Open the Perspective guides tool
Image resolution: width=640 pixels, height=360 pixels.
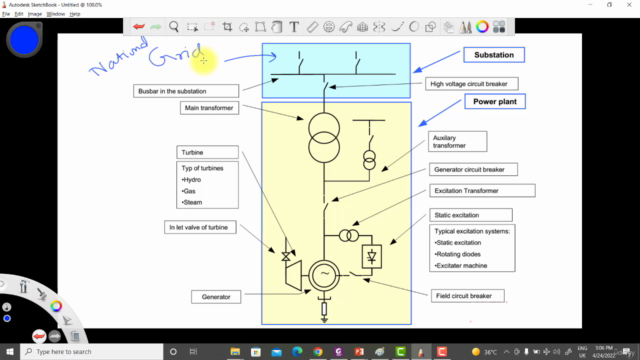point(362,27)
